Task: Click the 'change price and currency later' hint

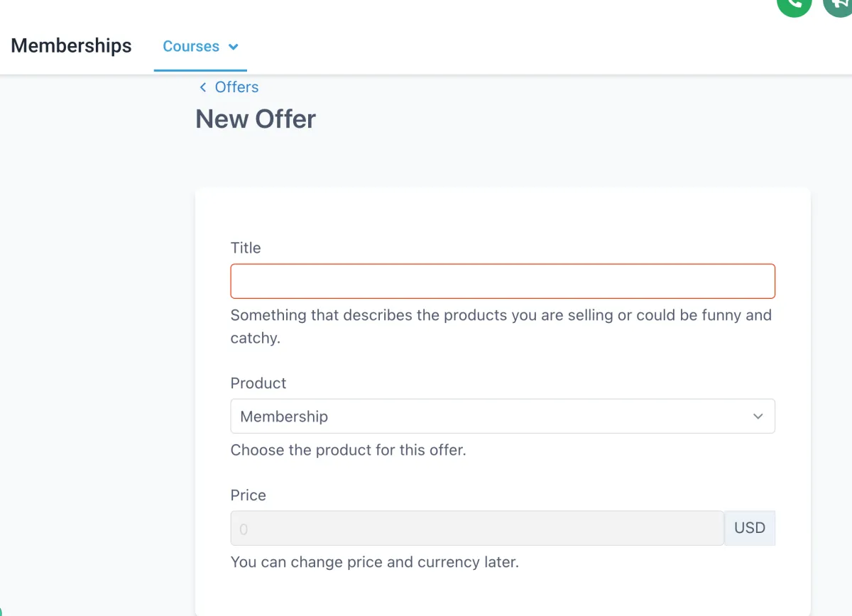Action: [375, 562]
